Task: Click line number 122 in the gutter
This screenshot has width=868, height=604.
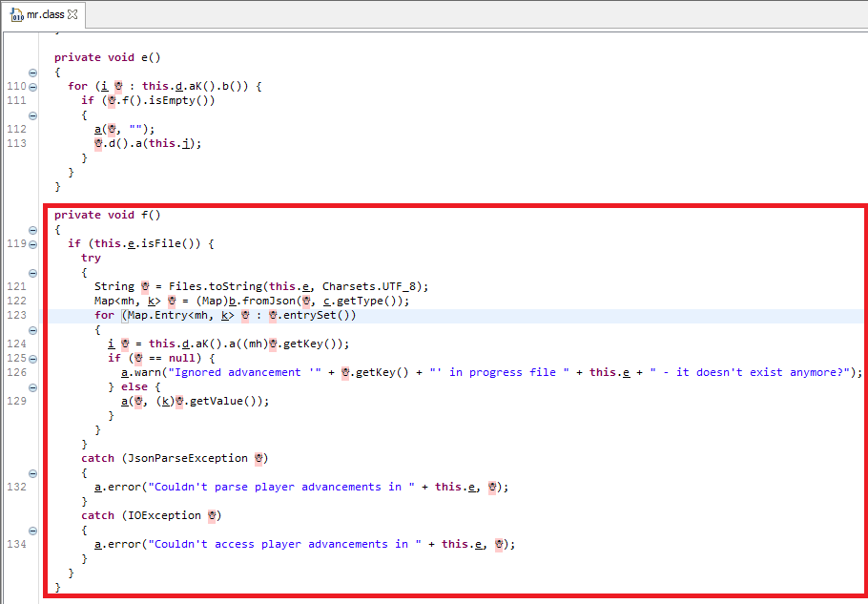Action: [16, 301]
